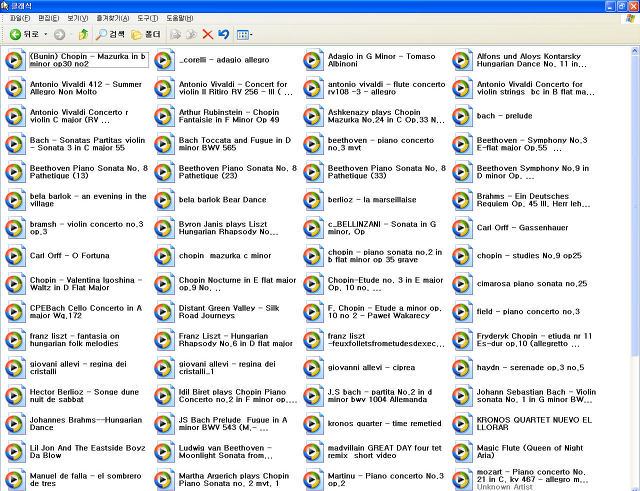Screen dimensions: 640x491
Task: Select field piano concerto no.3 icon
Action: click(x=462, y=312)
